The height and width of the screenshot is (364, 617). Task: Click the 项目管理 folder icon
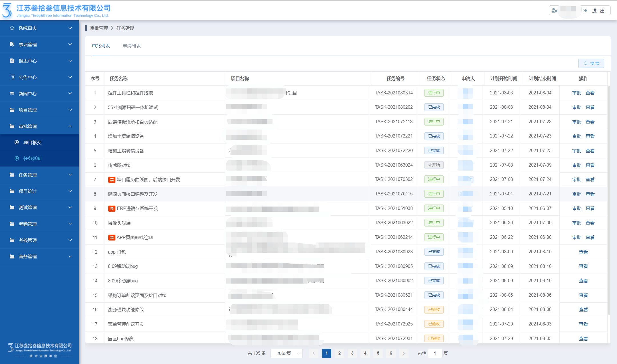(x=12, y=110)
